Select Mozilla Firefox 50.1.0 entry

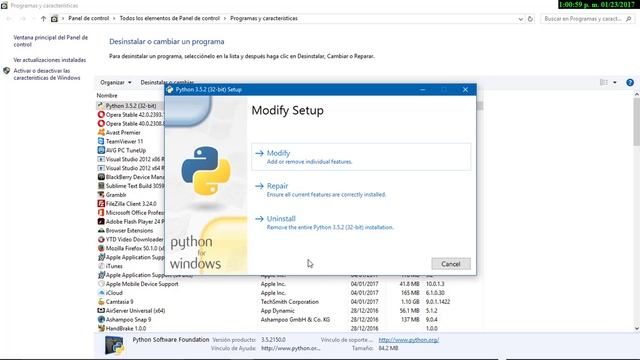(131, 248)
